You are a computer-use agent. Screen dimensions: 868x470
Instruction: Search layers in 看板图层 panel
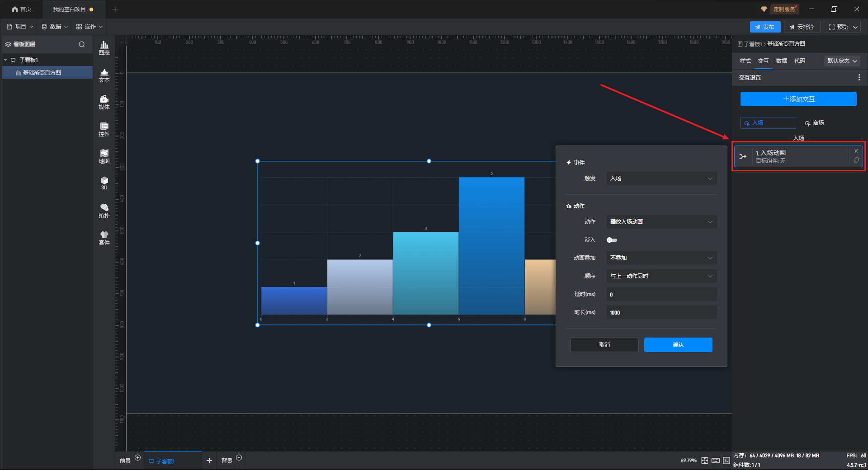pos(82,44)
